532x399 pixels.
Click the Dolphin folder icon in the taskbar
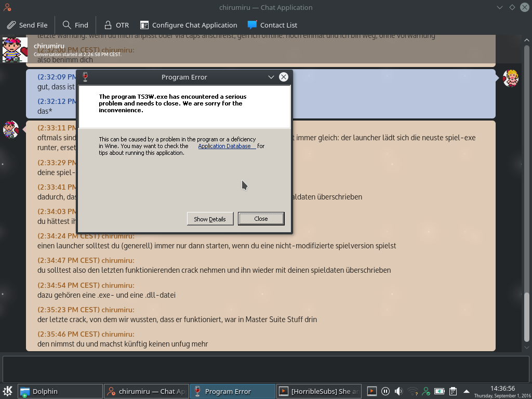pos(24,392)
